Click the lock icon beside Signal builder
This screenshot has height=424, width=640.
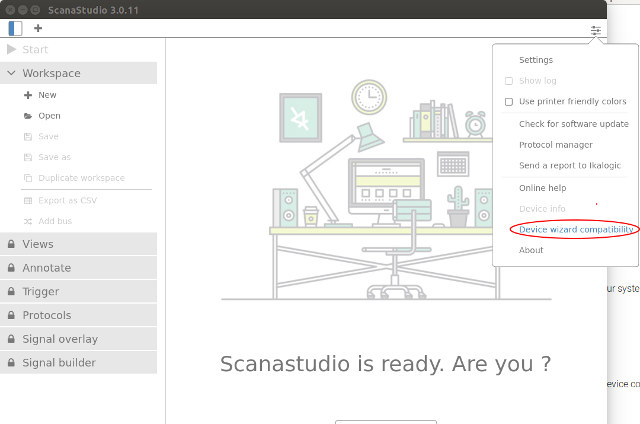tap(11, 362)
